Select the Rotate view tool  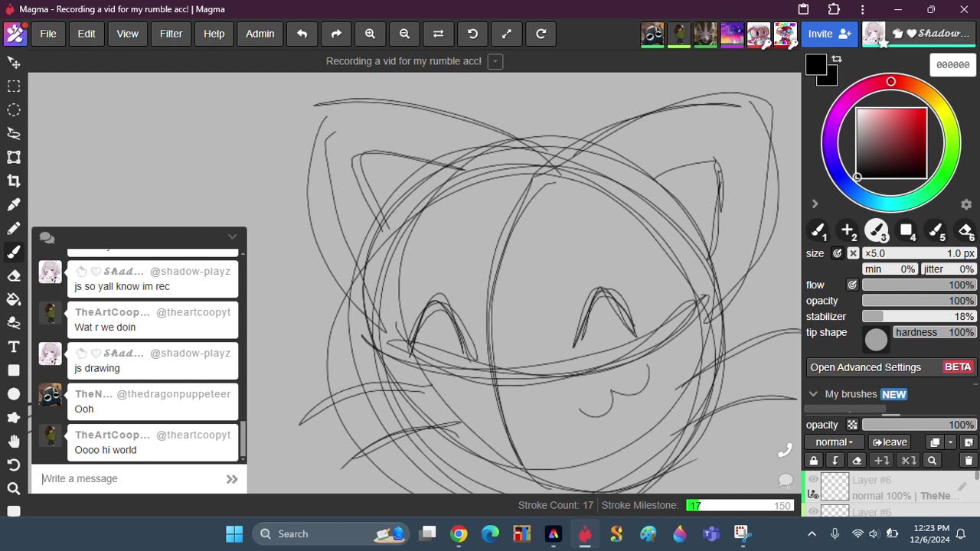point(14,465)
